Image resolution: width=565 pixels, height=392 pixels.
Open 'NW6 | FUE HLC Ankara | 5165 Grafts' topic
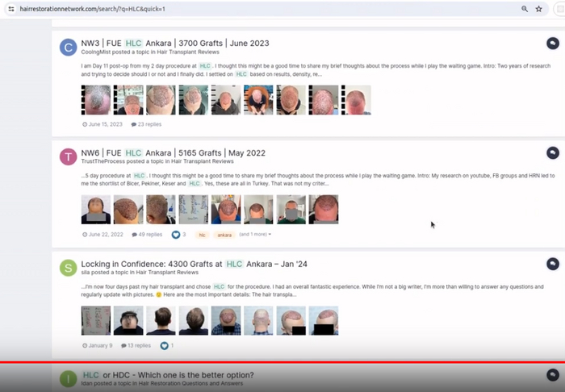pos(174,153)
